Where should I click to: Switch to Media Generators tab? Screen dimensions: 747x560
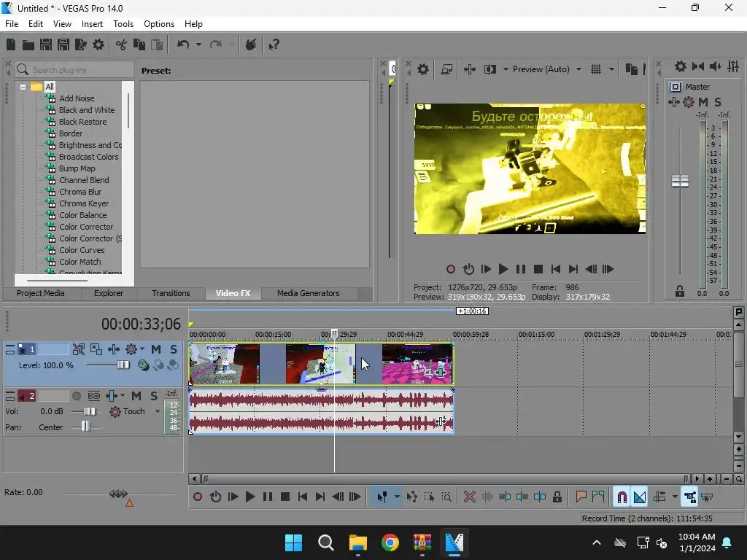309,293
